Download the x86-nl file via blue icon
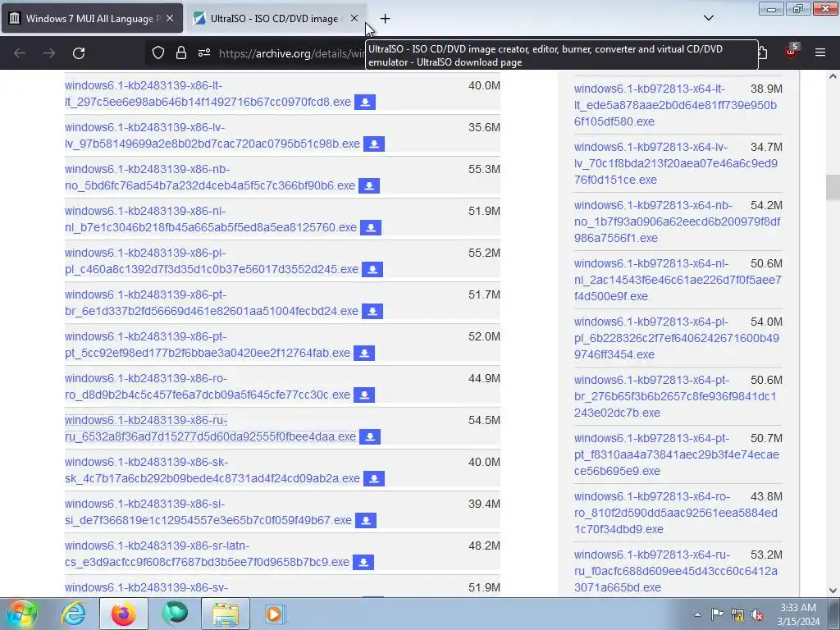840x630 pixels. pyautogui.click(x=371, y=227)
